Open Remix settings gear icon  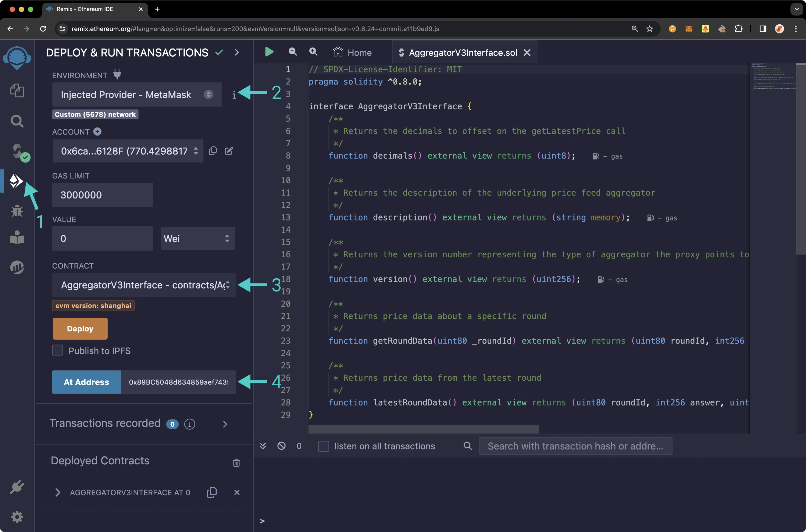point(17,517)
